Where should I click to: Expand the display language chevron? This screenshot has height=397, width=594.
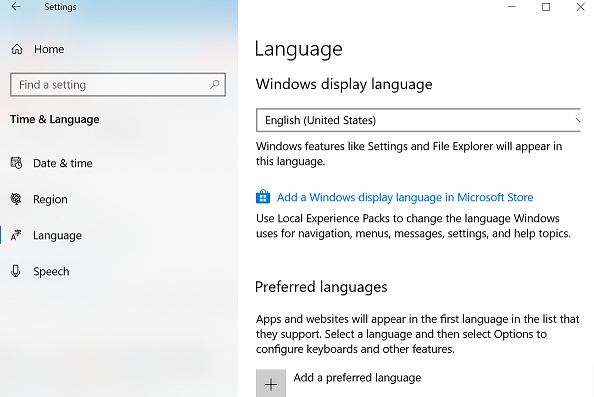click(x=577, y=120)
